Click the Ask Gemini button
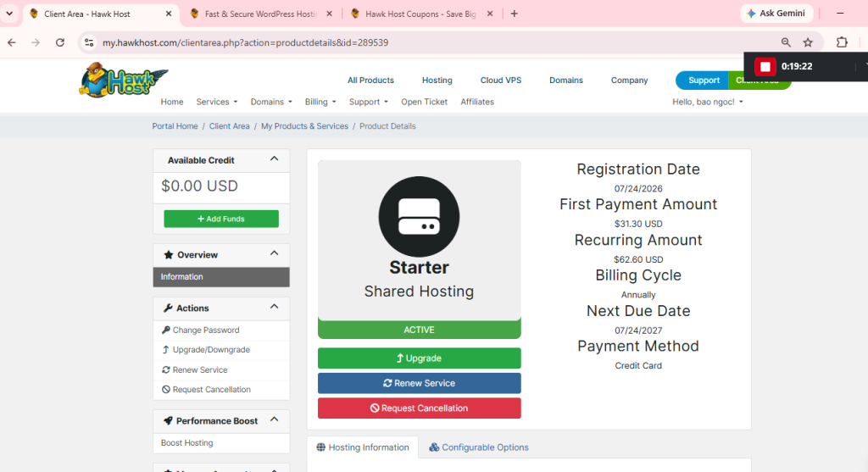Image resolution: width=868 pixels, height=472 pixels. pos(776,14)
